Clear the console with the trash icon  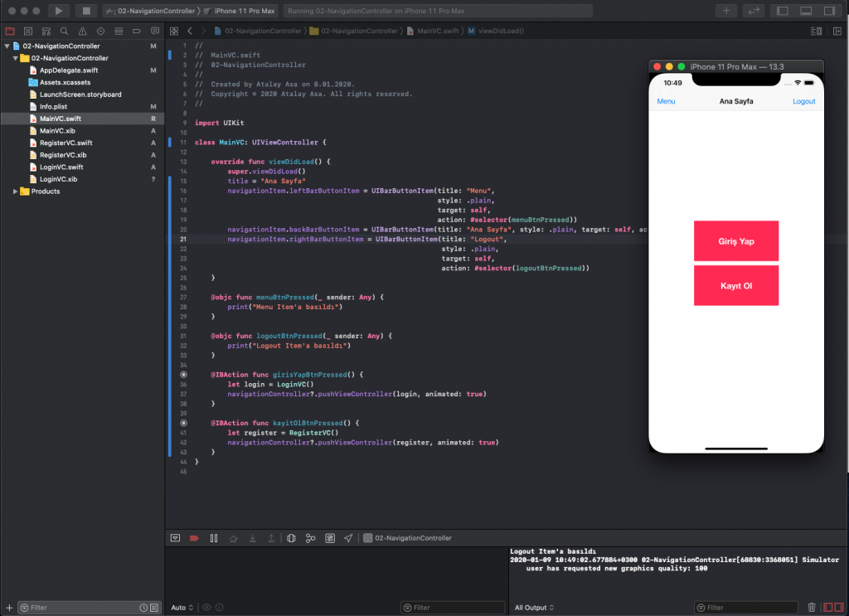pyautogui.click(x=812, y=608)
